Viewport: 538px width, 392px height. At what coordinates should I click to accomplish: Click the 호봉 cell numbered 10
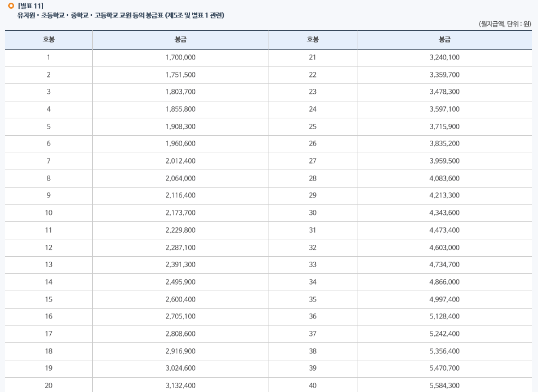(49, 213)
